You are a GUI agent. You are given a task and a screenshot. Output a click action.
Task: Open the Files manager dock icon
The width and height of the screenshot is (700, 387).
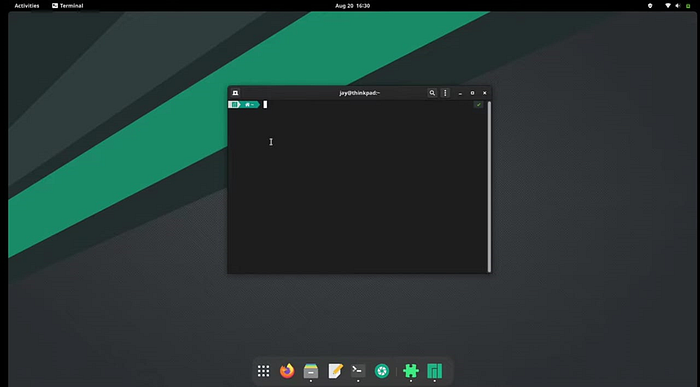tap(311, 371)
